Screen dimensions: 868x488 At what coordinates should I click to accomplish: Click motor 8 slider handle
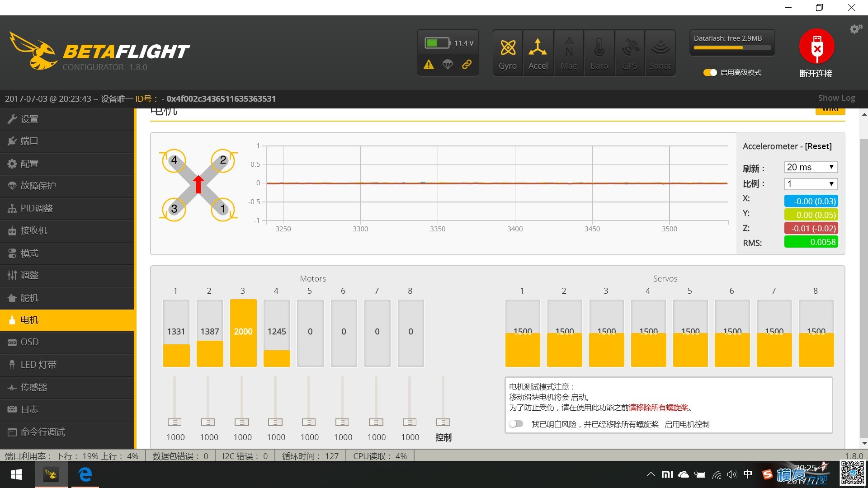[x=410, y=422]
